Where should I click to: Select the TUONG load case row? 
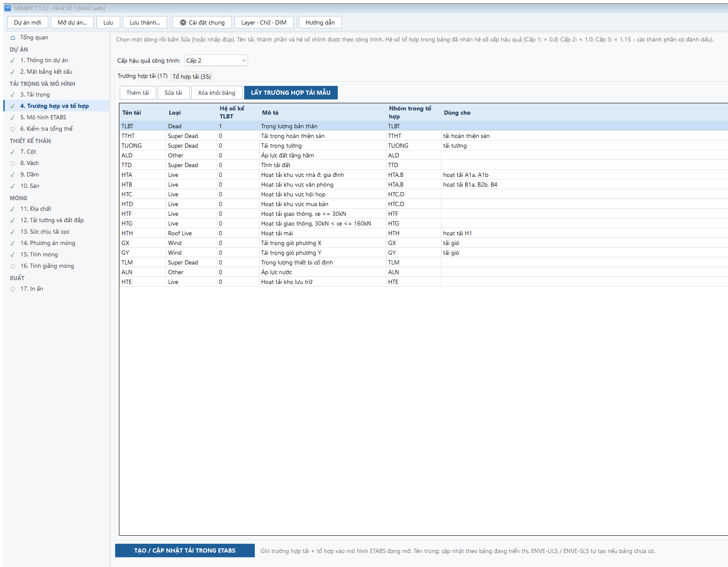(x=423, y=146)
